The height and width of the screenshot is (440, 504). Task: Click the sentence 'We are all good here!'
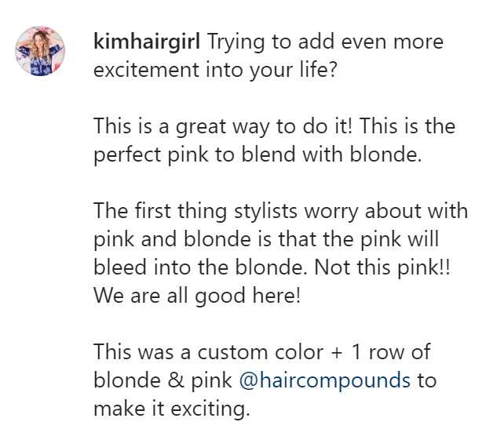tap(197, 296)
